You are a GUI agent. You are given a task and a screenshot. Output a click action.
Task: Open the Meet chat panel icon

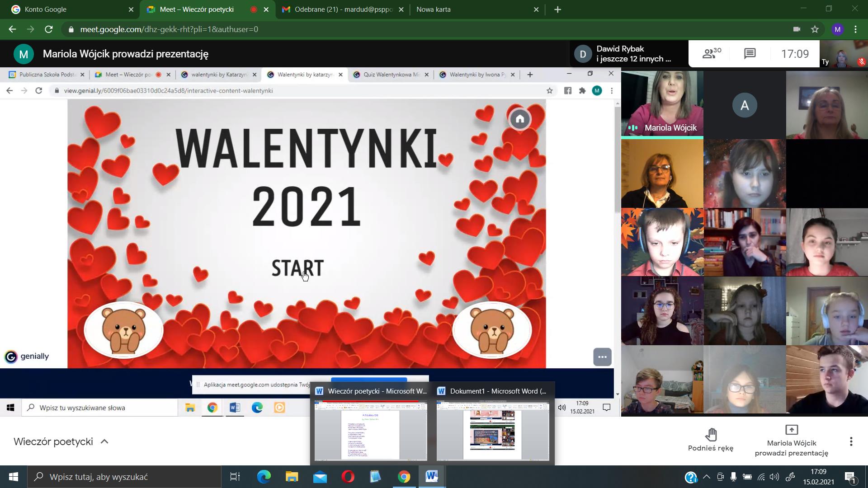click(750, 54)
